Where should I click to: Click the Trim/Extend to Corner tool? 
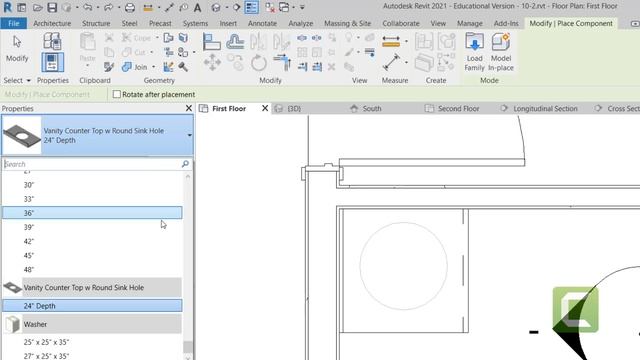tap(282, 63)
